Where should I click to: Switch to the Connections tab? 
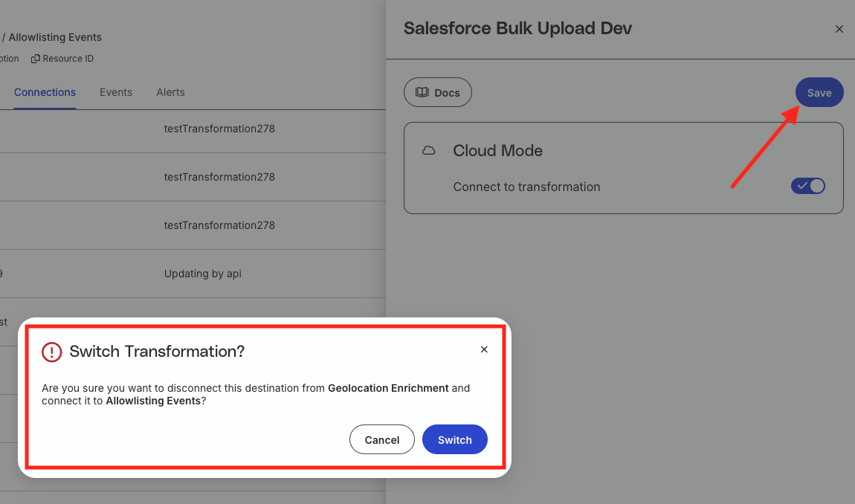pyautogui.click(x=45, y=92)
